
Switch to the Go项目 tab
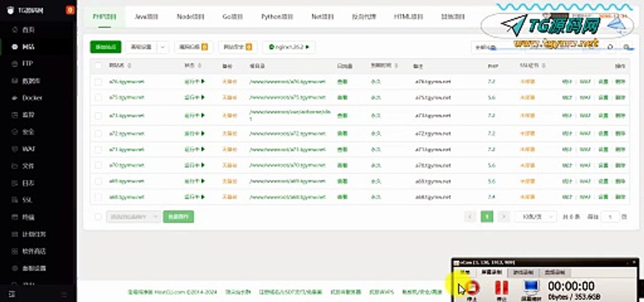[x=232, y=17]
